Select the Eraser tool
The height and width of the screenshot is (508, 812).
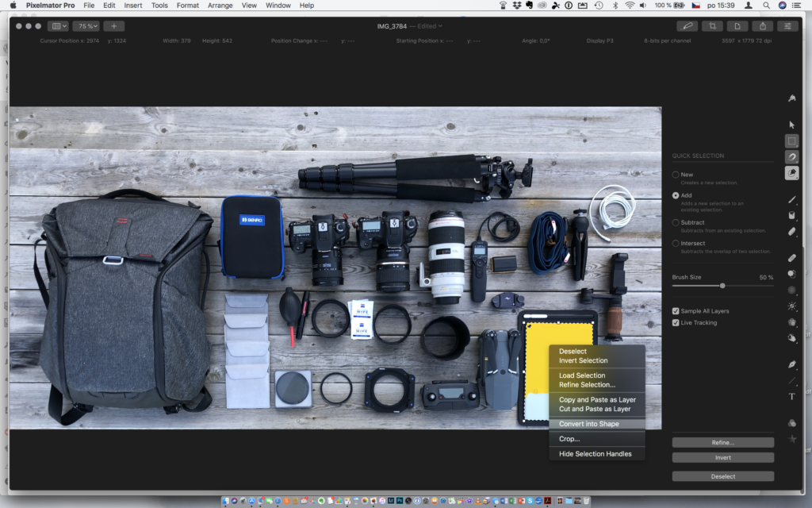[x=791, y=232]
